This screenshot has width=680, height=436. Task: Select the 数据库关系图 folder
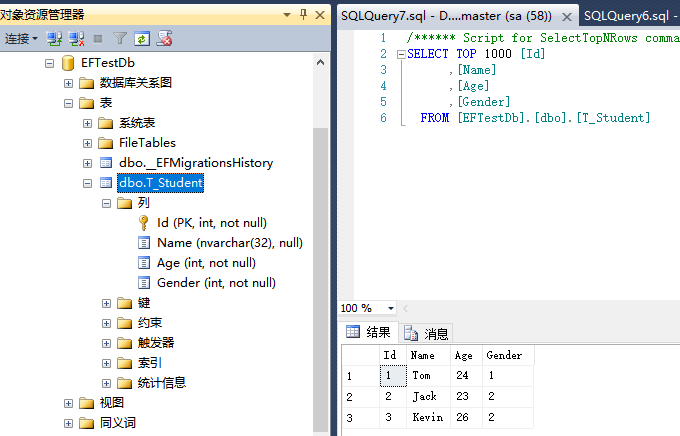[136, 83]
